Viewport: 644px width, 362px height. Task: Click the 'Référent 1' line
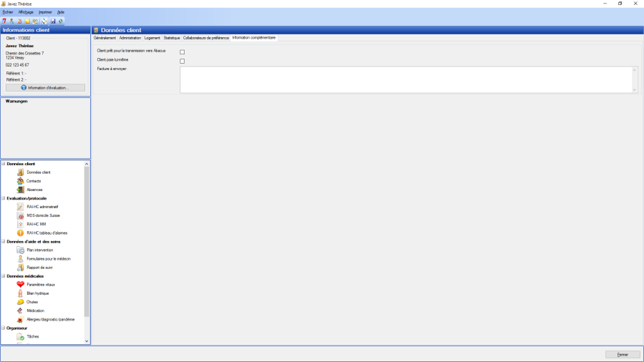[16, 73]
